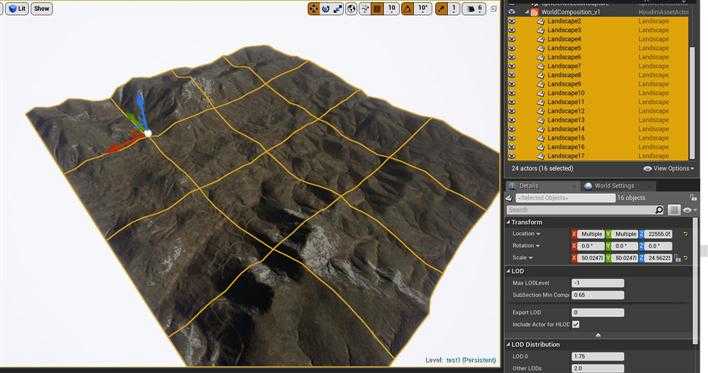Open View Options dropdown in outliner
This screenshot has height=373, width=708.
pos(669,168)
